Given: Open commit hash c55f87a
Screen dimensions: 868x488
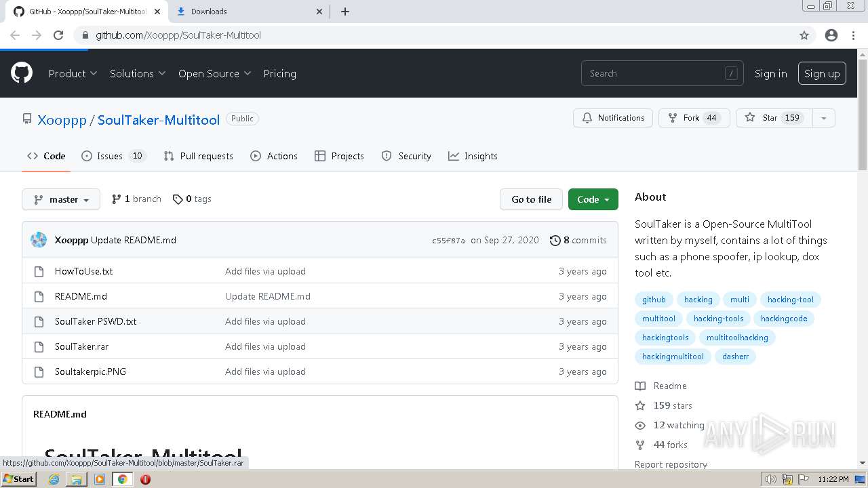Looking at the screenshot, I should tap(448, 241).
